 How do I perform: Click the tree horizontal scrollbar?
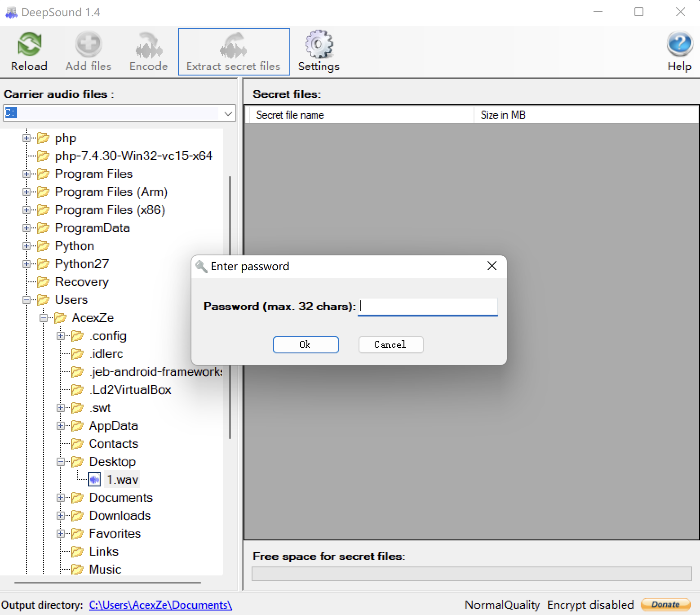tap(108, 583)
